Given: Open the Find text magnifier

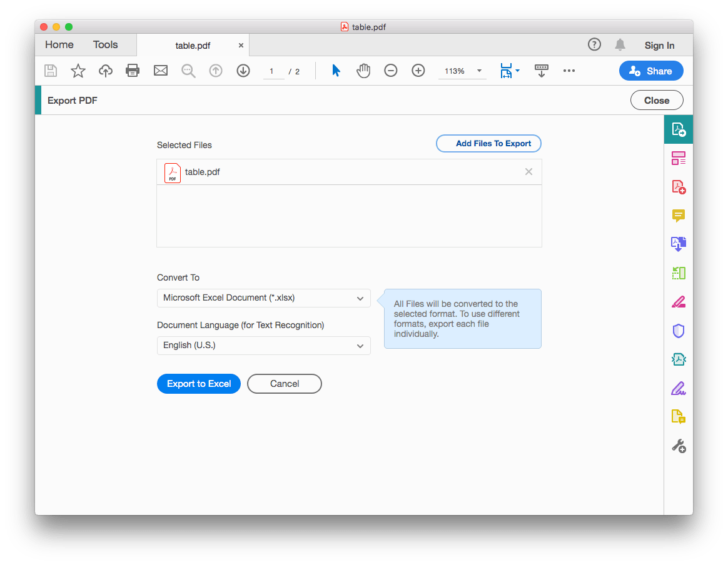Looking at the screenshot, I should pos(188,71).
